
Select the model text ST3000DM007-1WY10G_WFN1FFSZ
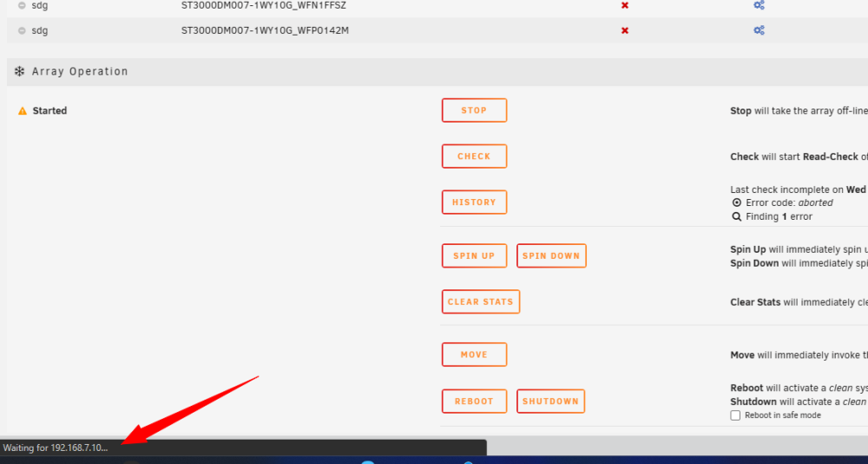point(264,5)
